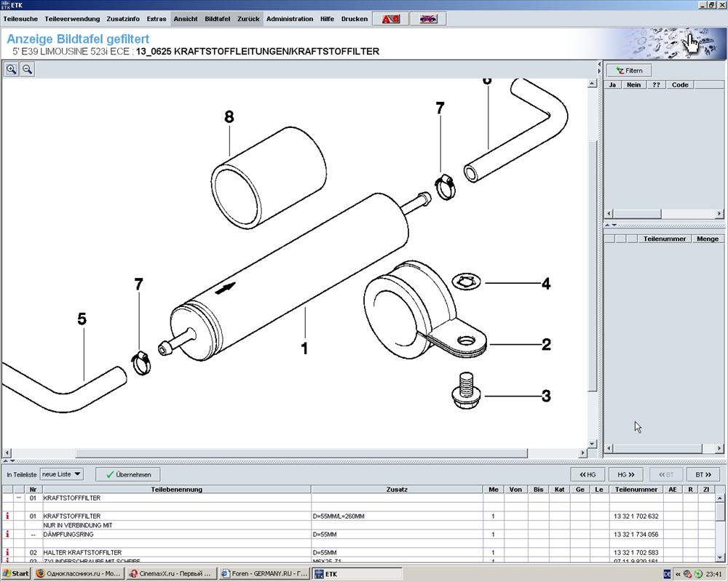Click up arrow on divider above In Teileliste
Viewport: 728px width, 582px height.
(x=6, y=461)
